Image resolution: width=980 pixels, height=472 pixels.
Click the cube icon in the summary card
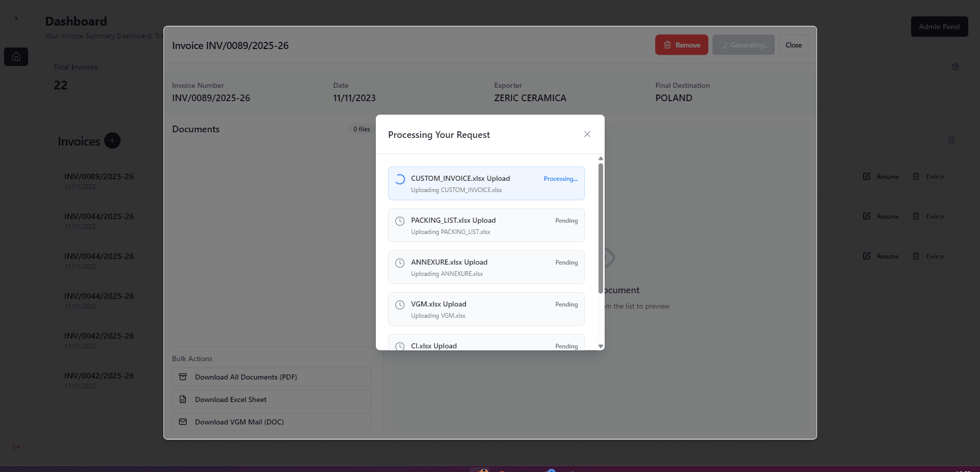(955, 67)
